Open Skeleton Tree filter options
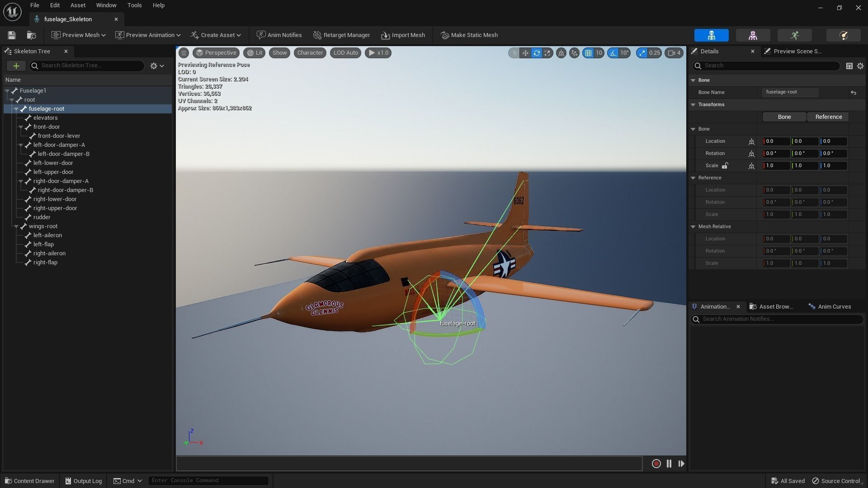 point(157,66)
